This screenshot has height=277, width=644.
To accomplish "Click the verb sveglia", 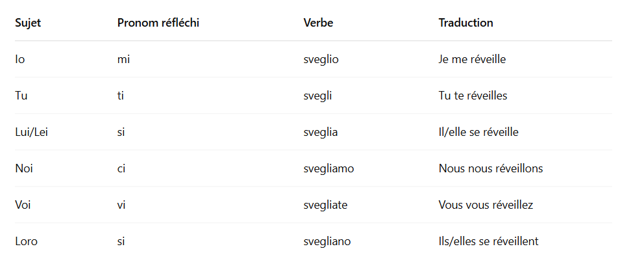I will tap(320, 132).
